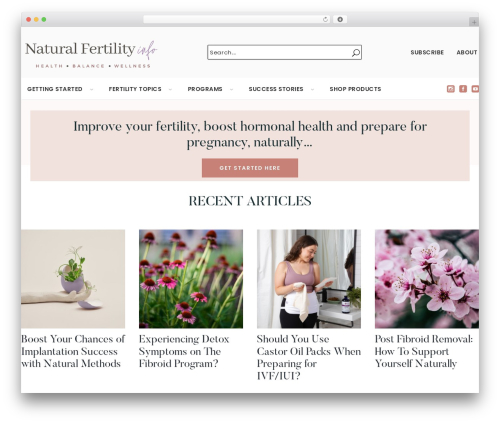The width and height of the screenshot is (500, 423).
Task: Open the YouTube social icon
Action: click(x=475, y=89)
